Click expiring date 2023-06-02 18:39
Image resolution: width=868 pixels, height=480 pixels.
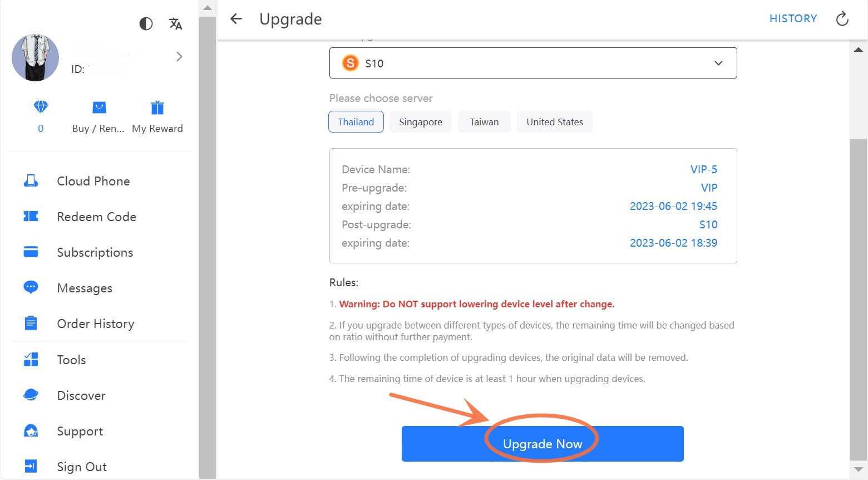coord(673,243)
